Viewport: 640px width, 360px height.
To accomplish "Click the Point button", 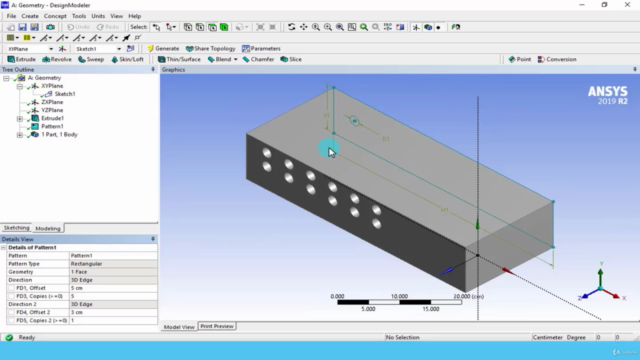I will pyautogui.click(x=520, y=60).
